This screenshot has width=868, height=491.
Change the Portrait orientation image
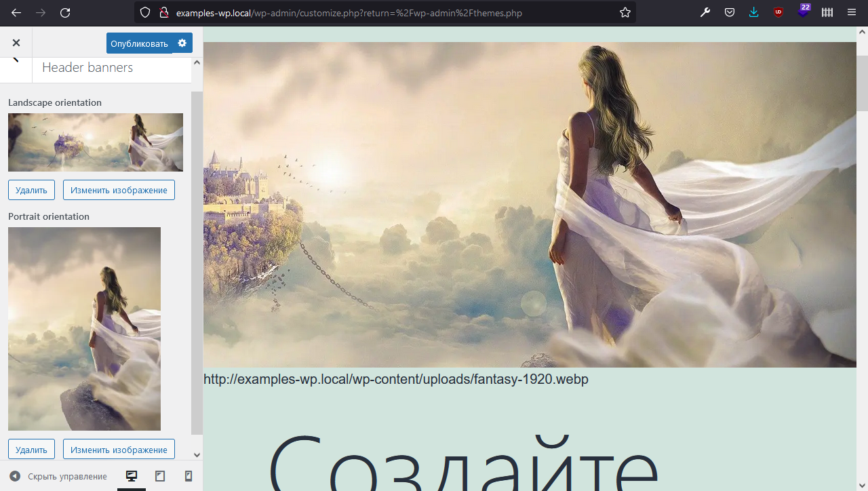119,450
